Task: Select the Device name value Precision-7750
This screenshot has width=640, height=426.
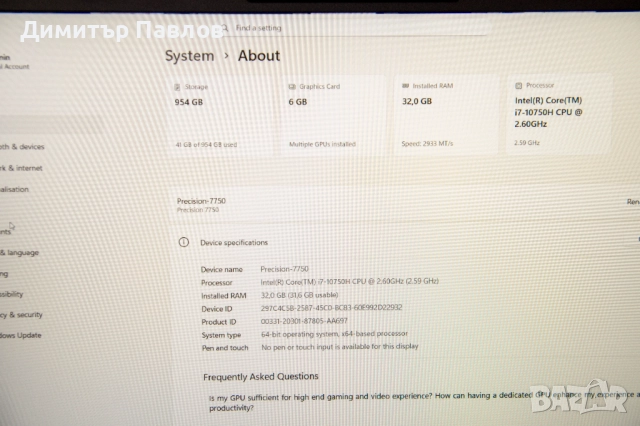Action: click(284, 269)
